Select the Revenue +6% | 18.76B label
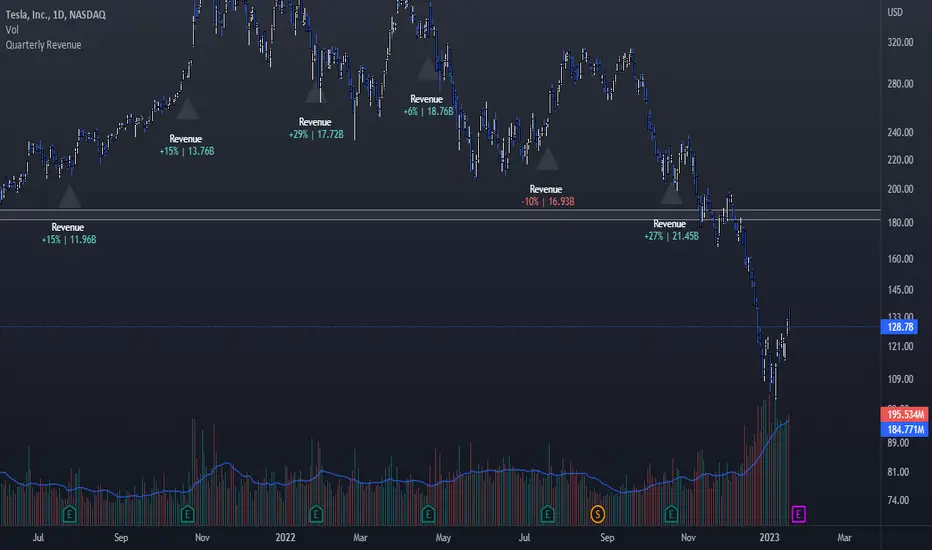 pyautogui.click(x=428, y=105)
